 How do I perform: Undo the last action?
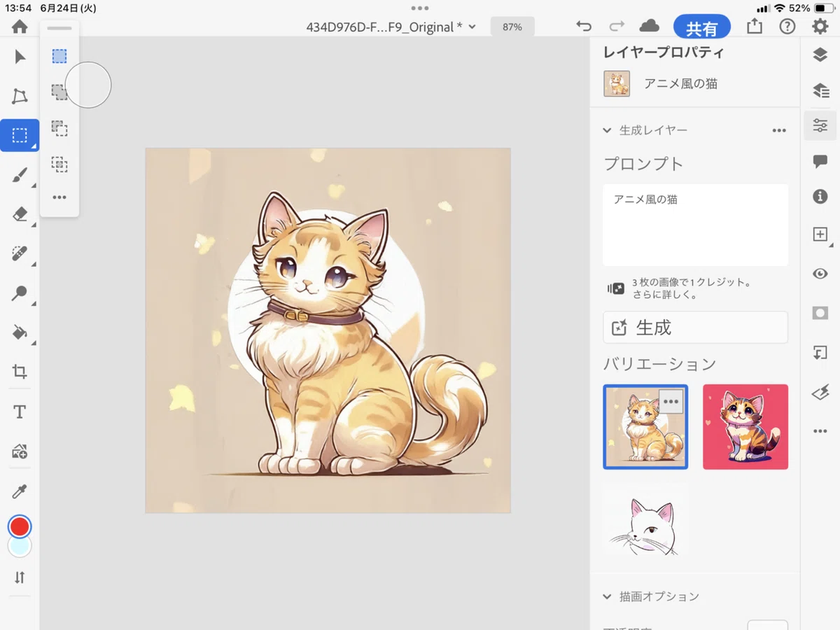(x=583, y=27)
